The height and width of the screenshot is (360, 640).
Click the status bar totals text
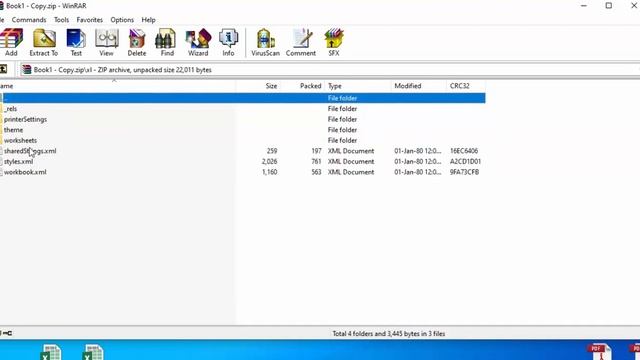click(389, 333)
